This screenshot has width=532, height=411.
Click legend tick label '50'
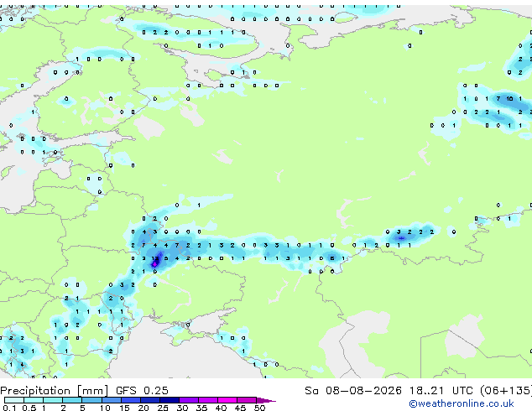[x=260, y=408]
